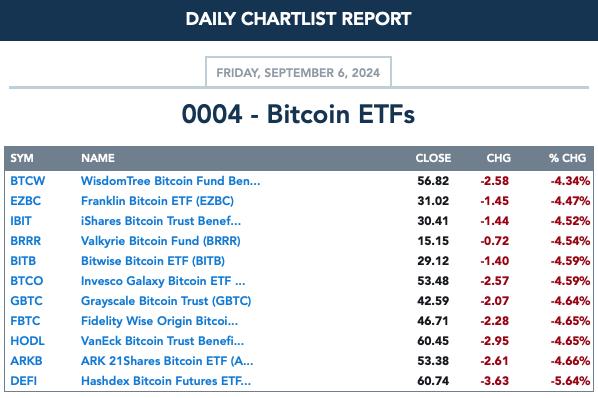Click the WisdomTree Bitcoin Fund name link
The height and width of the screenshot is (398, 598).
(x=170, y=181)
